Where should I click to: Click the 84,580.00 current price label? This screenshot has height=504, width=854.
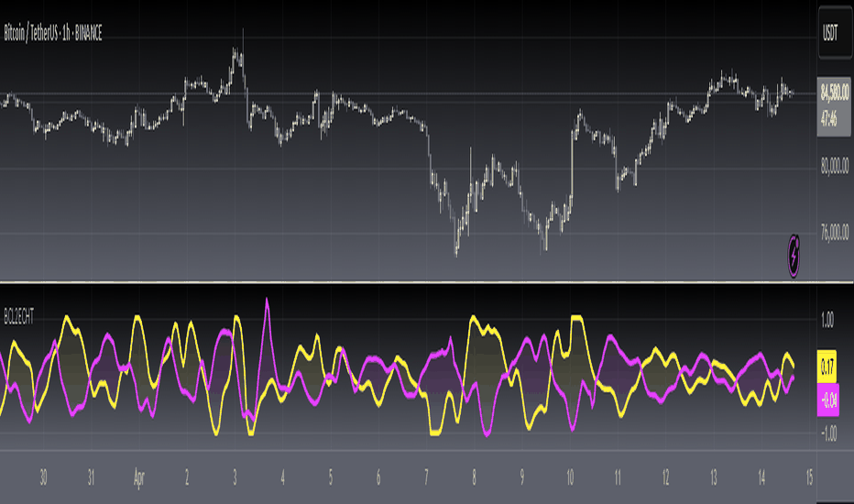click(x=835, y=92)
